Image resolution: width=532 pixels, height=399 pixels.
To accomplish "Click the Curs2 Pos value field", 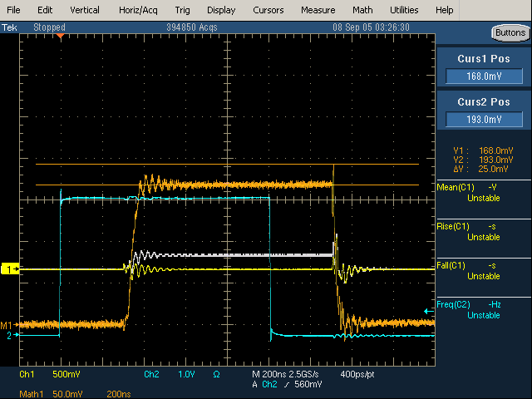I will 484,120.
